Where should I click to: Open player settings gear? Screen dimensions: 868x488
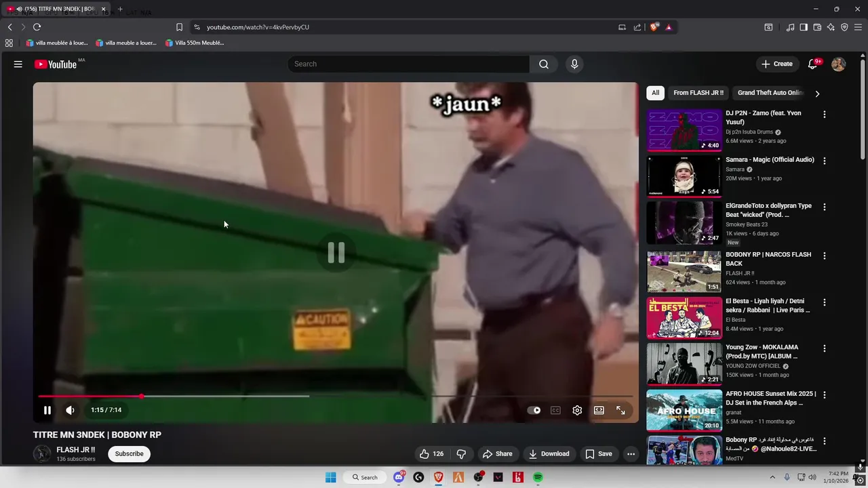tap(577, 410)
